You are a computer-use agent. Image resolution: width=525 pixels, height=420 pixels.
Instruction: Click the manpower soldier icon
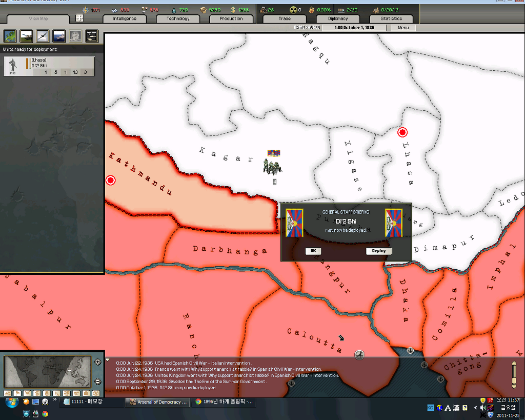(263, 10)
